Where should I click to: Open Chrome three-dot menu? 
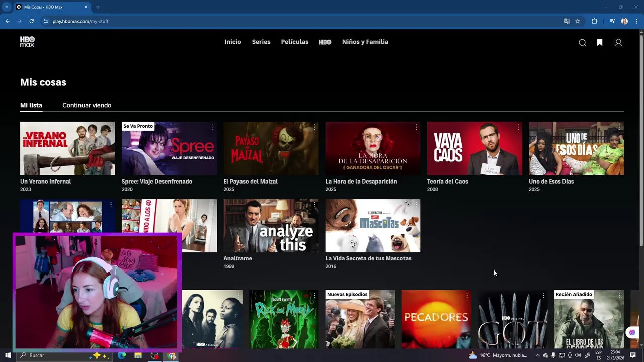[x=636, y=21]
